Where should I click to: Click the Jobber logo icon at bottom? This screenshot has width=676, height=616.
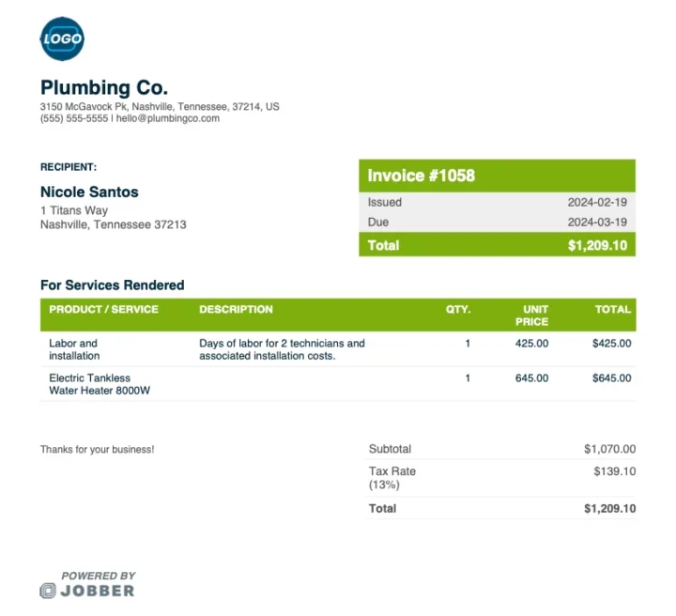pyautogui.click(x=48, y=591)
